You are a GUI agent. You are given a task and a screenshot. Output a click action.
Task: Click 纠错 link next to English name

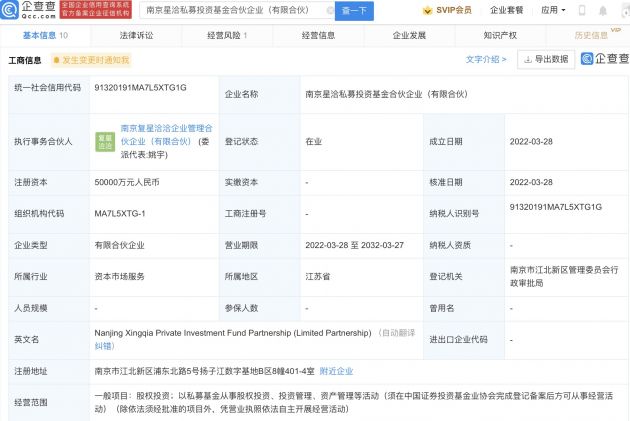pos(104,346)
